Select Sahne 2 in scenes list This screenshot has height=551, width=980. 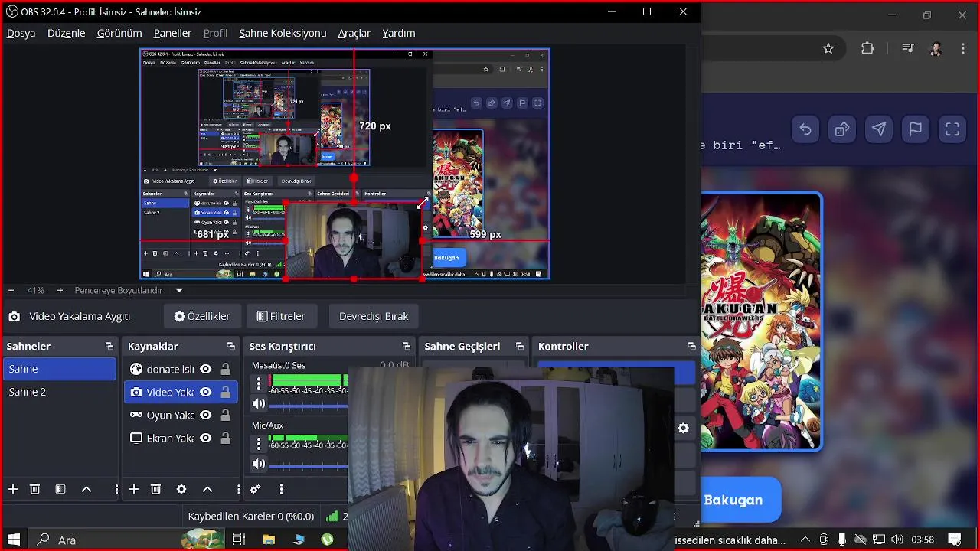59,392
